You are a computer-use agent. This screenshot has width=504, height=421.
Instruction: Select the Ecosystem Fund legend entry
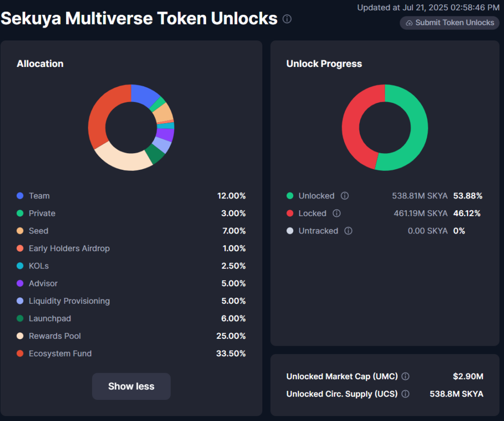[x=131, y=354]
